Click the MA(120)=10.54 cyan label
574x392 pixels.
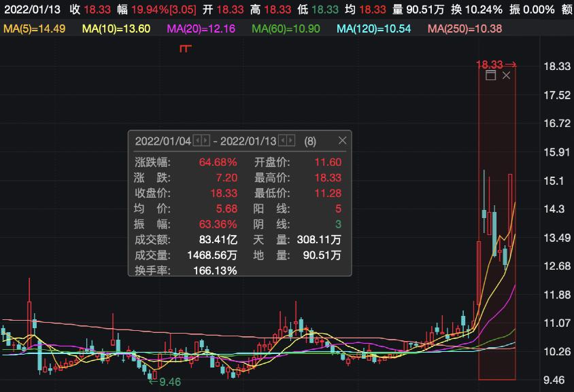[373, 29]
